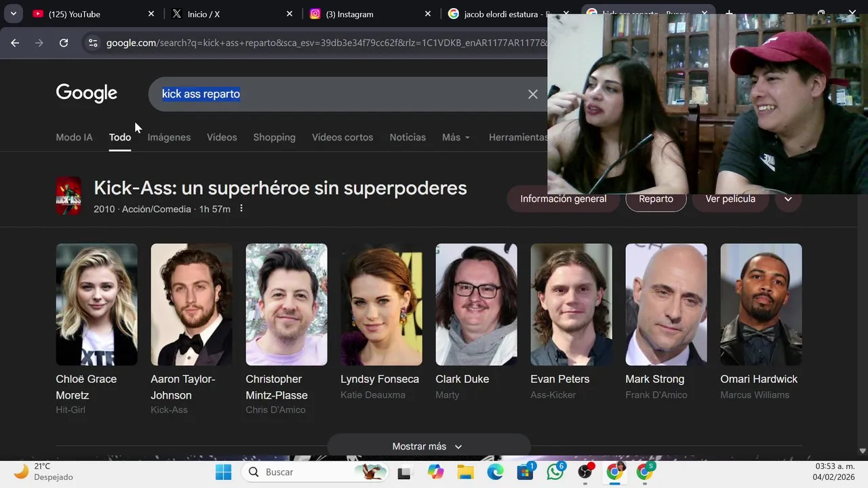Click the name Christopher Mintz-Plasse
This screenshot has height=488, width=868.
click(277, 387)
